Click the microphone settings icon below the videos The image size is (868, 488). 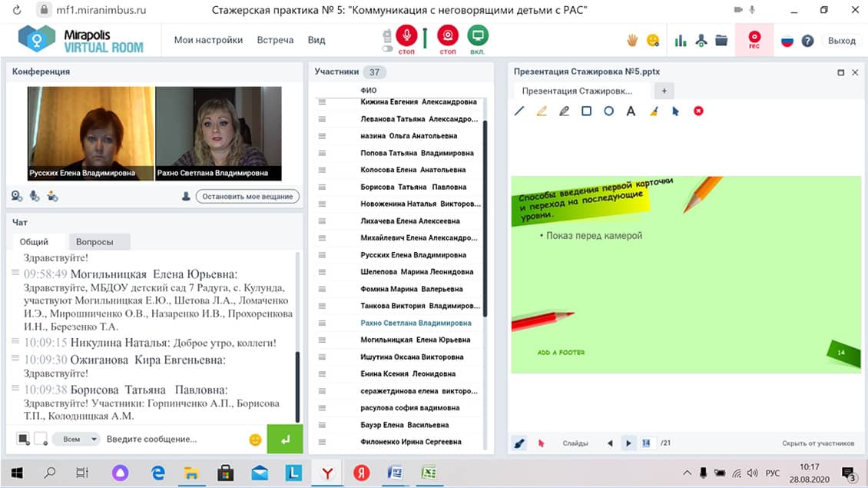coord(35,196)
